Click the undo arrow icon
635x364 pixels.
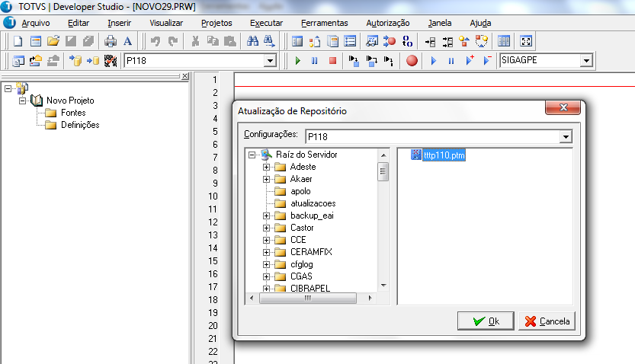click(x=156, y=41)
